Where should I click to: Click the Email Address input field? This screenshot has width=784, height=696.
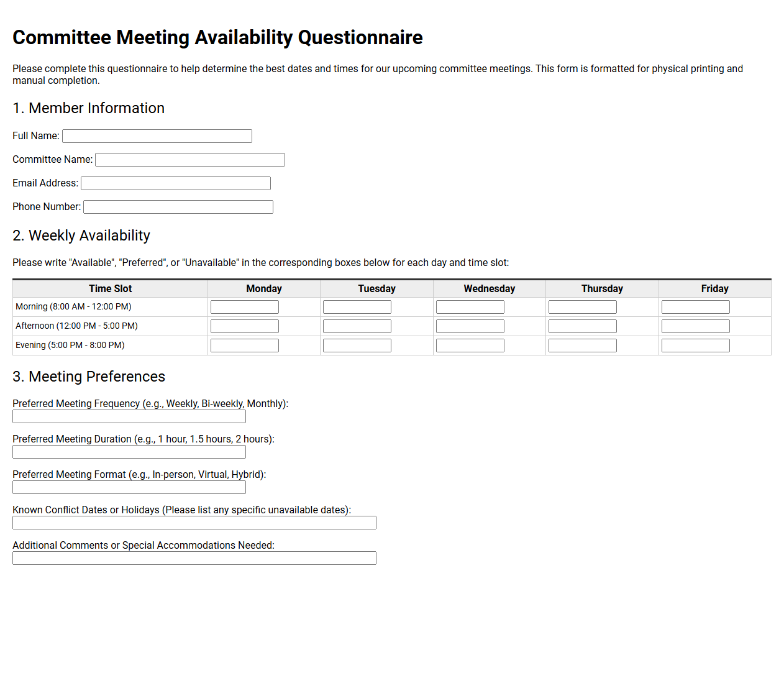176,183
